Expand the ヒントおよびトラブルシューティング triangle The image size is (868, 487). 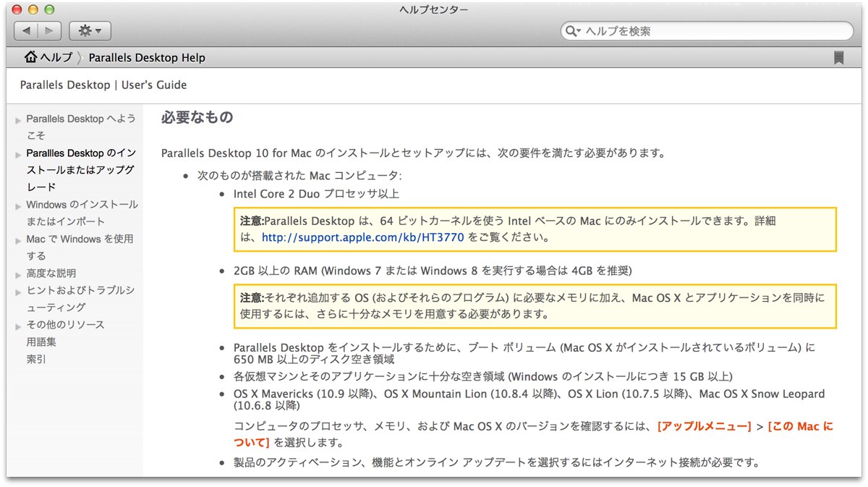pyautogui.click(x=17, y=291)
